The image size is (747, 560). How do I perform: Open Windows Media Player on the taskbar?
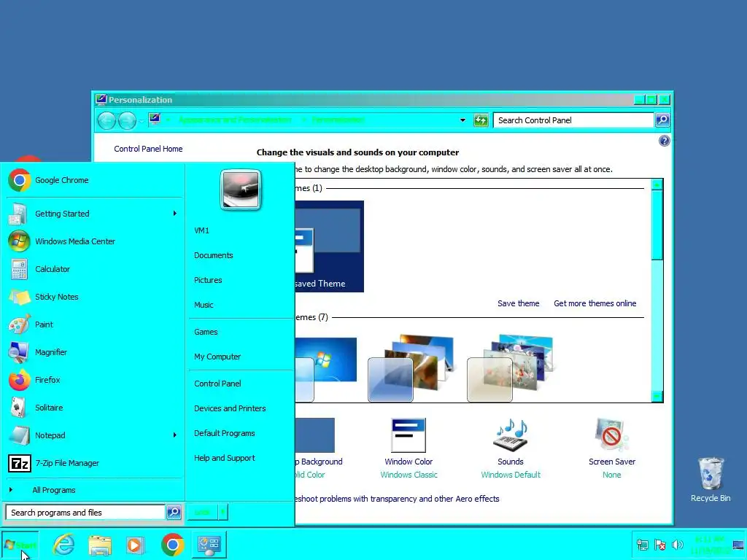(135, 545)
